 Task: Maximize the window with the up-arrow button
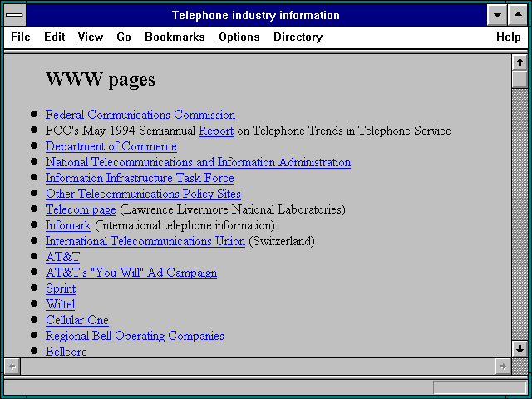[518, 15]
